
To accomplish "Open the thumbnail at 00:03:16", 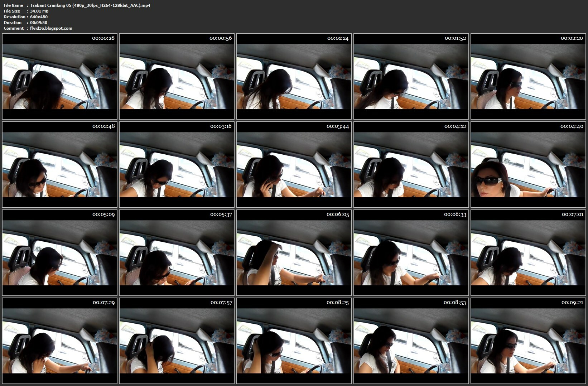I will (x=177, y=164).
